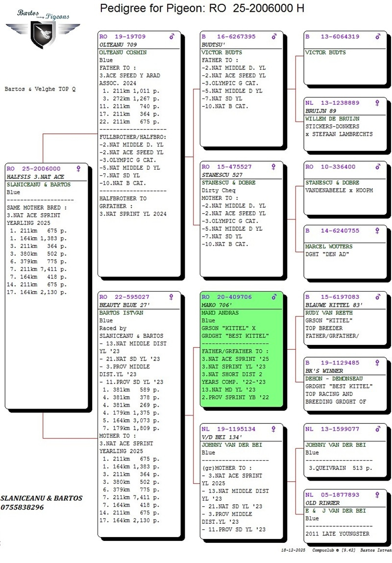Screen dimensions: 392x563
Task: Click female symbol on OLD RINGER box
Action: (x=377, y=495)
